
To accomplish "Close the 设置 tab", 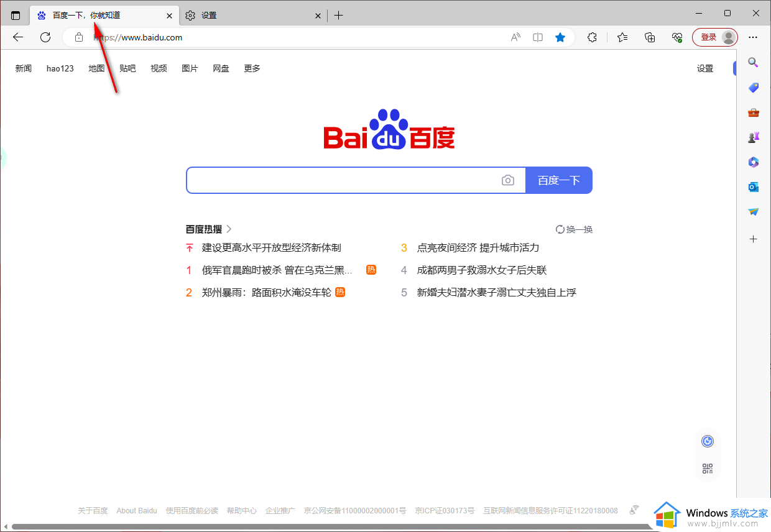I will point(318,16).
